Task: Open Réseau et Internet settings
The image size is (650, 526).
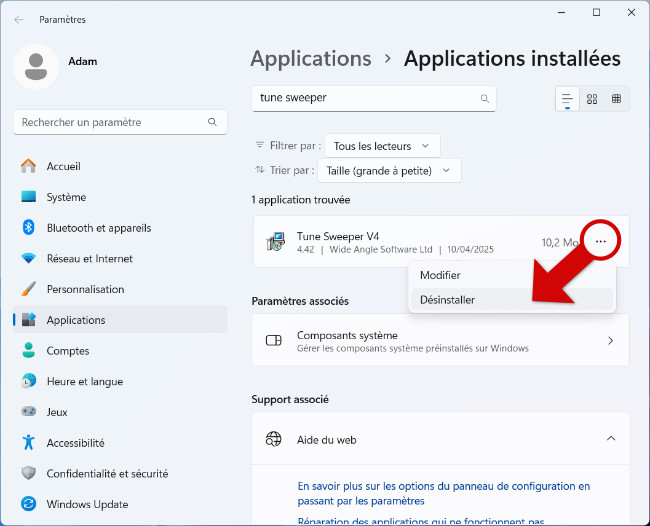Action: tap(120, 258)
